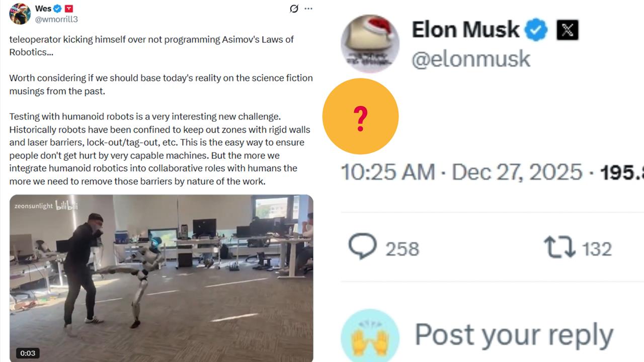
Task: Click Wes's blue verified badge
Action: (57, 9)
